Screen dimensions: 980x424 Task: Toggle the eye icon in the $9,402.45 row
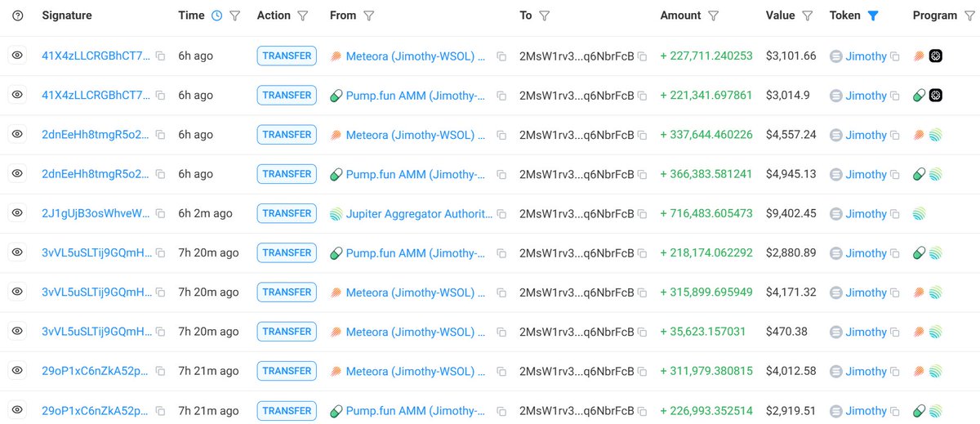(17, 213)
